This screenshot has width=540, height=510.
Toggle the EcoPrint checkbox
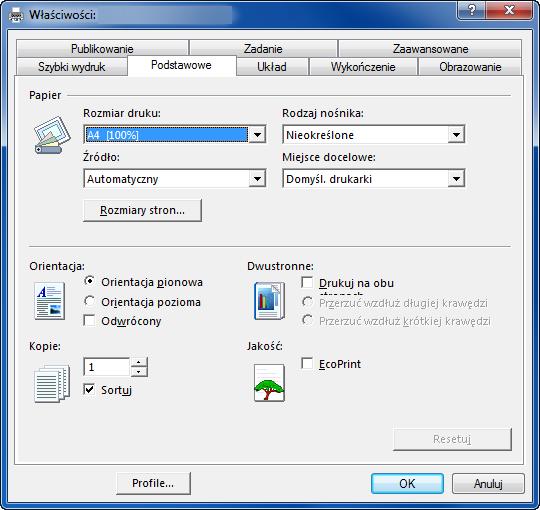click(307, 363)
